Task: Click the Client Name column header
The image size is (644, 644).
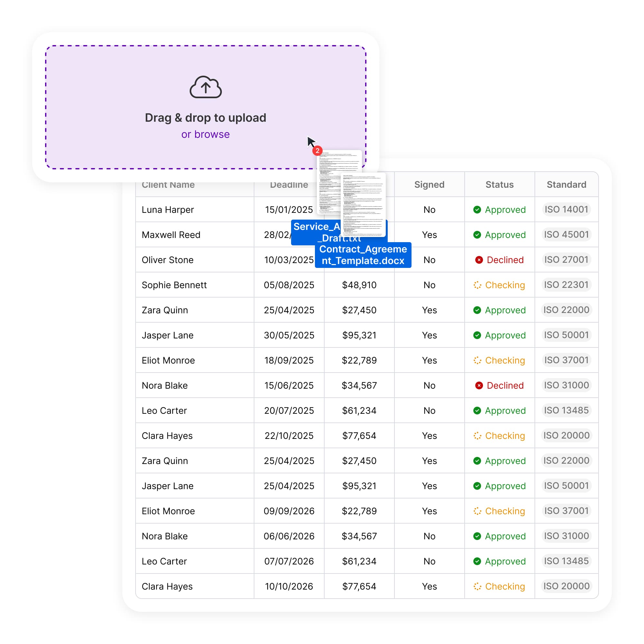Action: coord(168,185)
